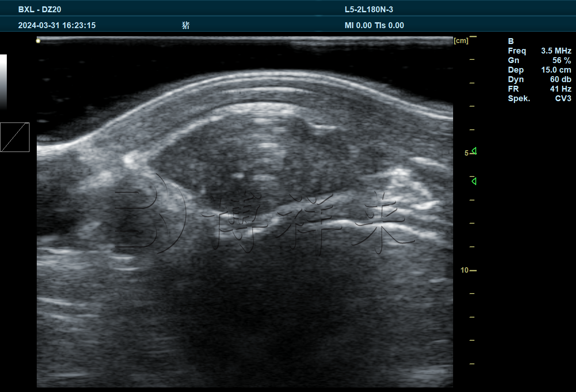Click the BXL - DZ20 device label

coord(39,10)
